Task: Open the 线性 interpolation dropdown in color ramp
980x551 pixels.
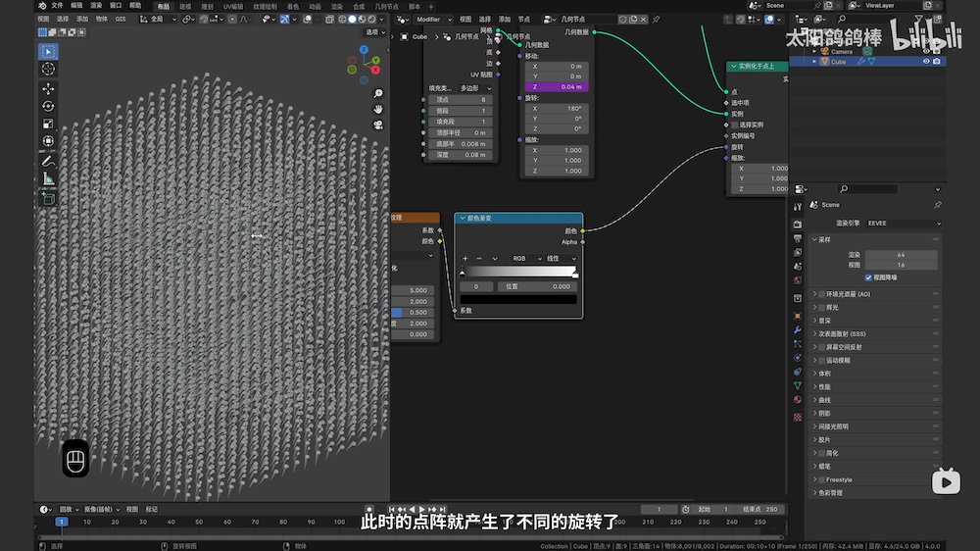Action: [561, 258]
